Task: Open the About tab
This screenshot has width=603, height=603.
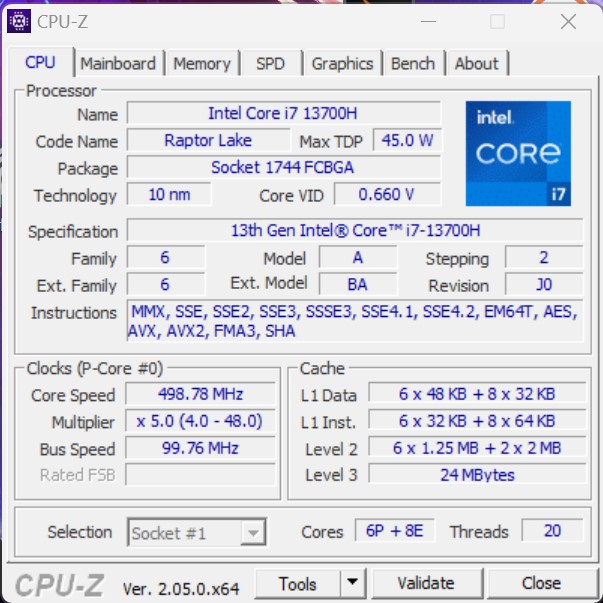Action: point(476,63)
